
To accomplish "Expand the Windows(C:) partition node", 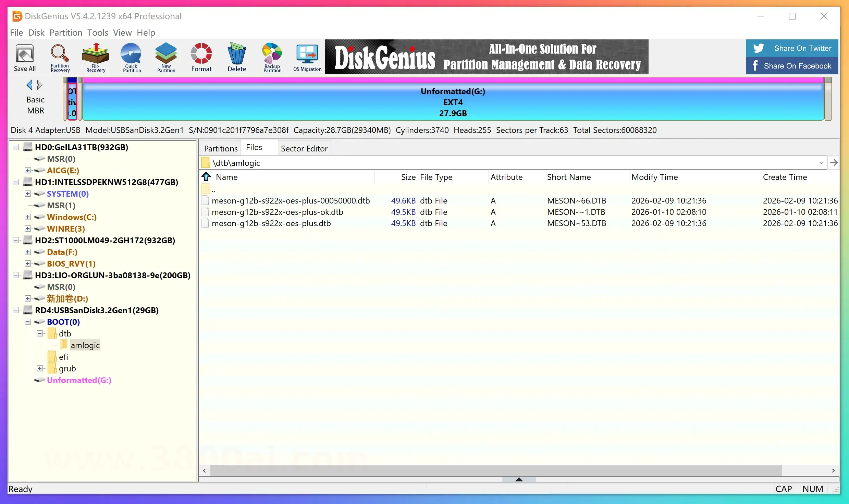I will pos(28,217).
